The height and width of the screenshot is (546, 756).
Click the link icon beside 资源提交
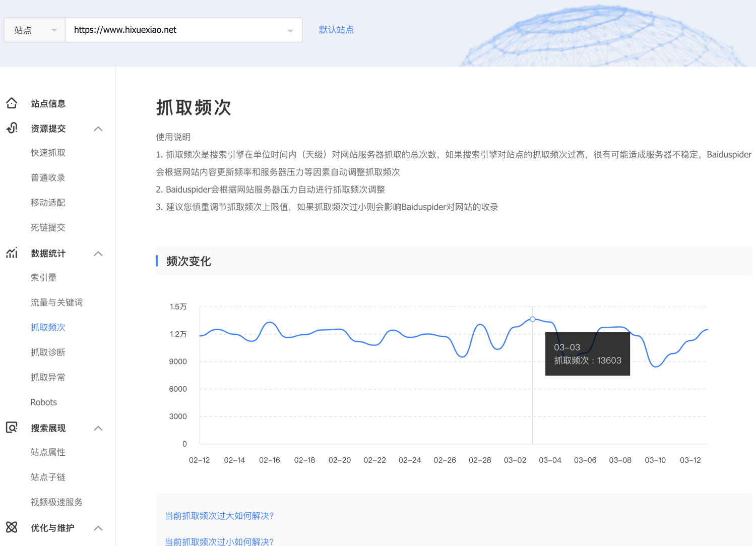click(12, 128)
